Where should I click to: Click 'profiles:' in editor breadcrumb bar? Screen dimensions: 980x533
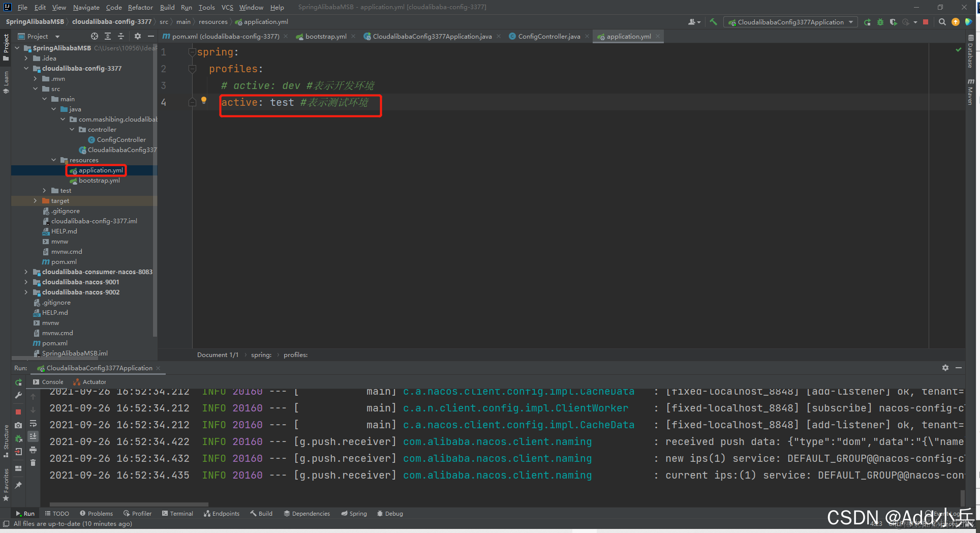(295, 355)
